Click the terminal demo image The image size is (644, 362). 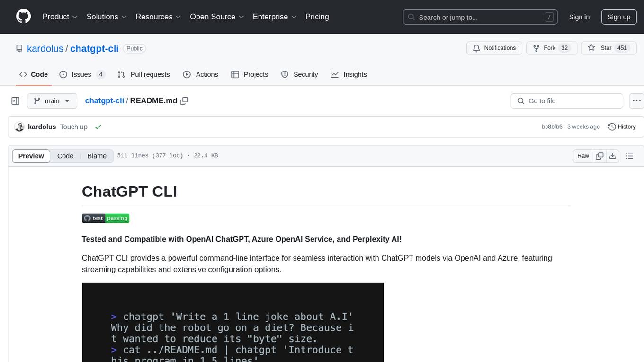tap(233, 322)
